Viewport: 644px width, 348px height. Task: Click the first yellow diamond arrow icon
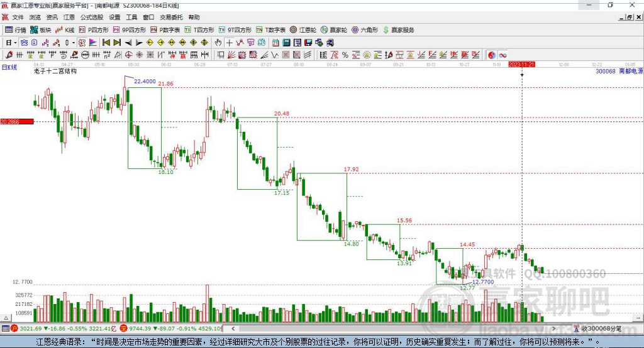[150, 43]
